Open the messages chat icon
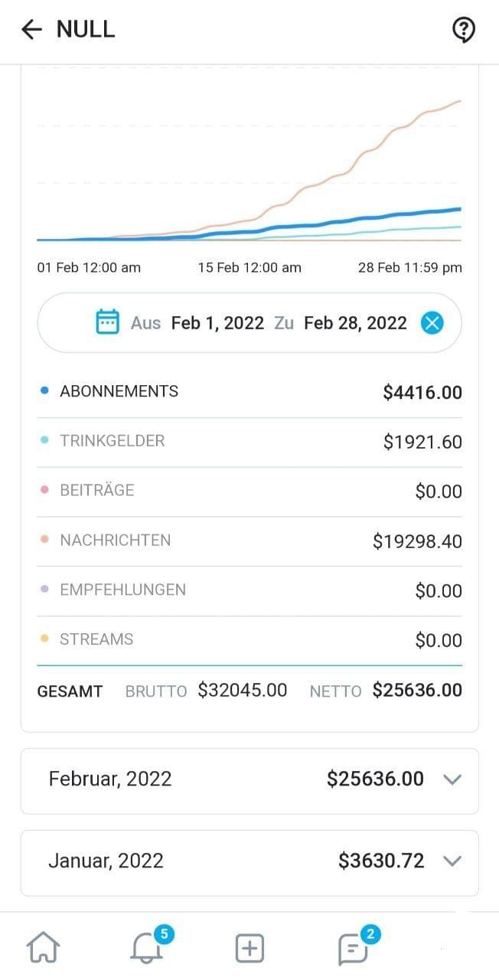The height and width of the screenshot is (980, 499). (353, 949)
